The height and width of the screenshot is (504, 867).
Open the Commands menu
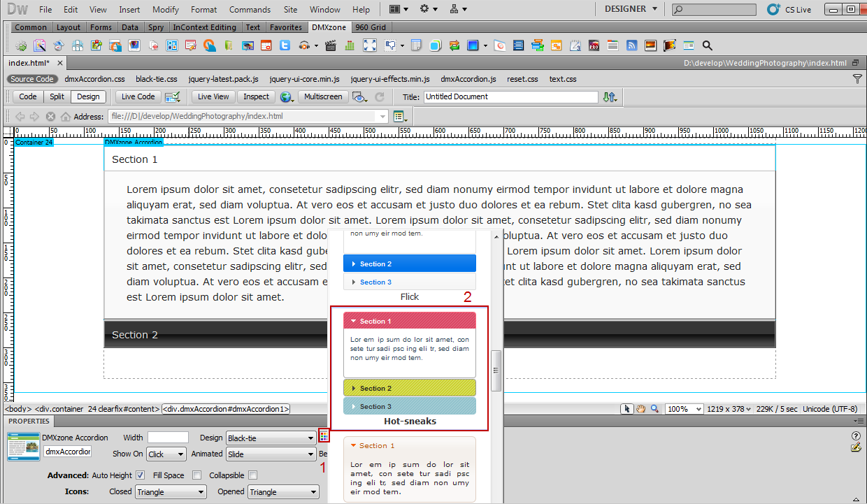point(250,10)
